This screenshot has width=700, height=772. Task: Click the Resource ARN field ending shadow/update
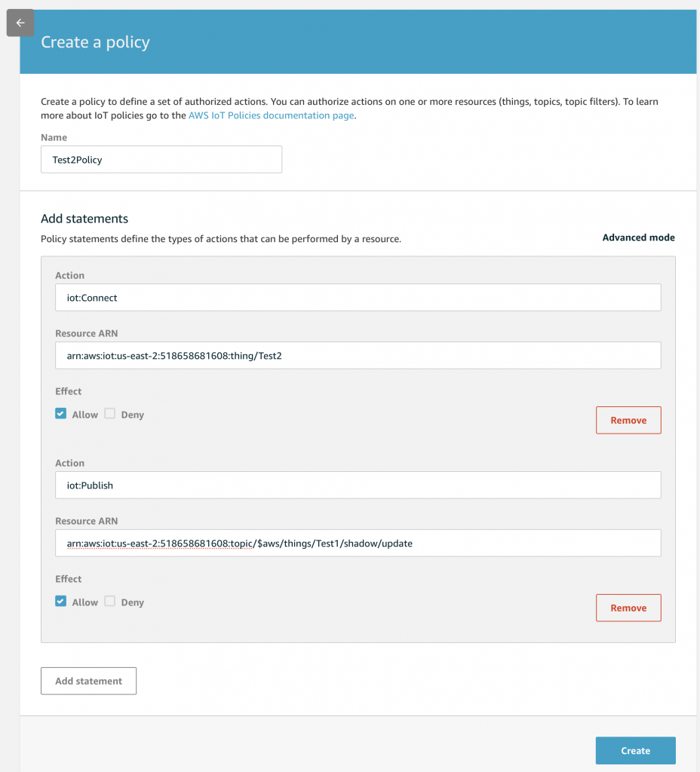coord(358,543)
